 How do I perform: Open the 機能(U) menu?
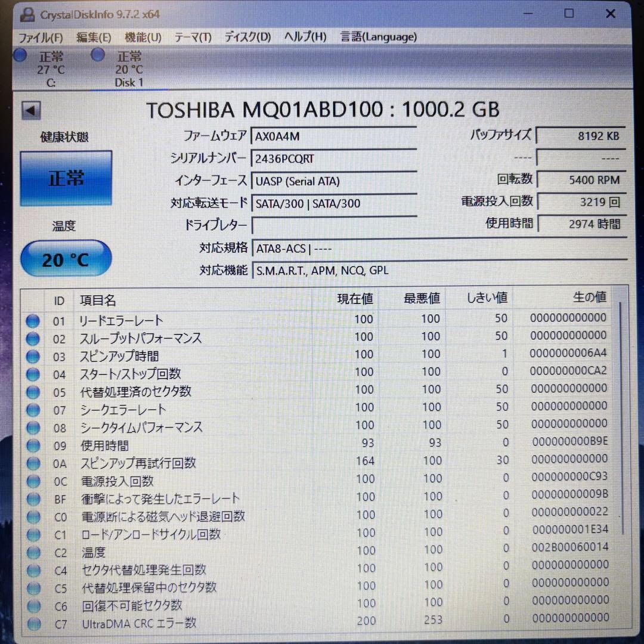coord(143,38)
